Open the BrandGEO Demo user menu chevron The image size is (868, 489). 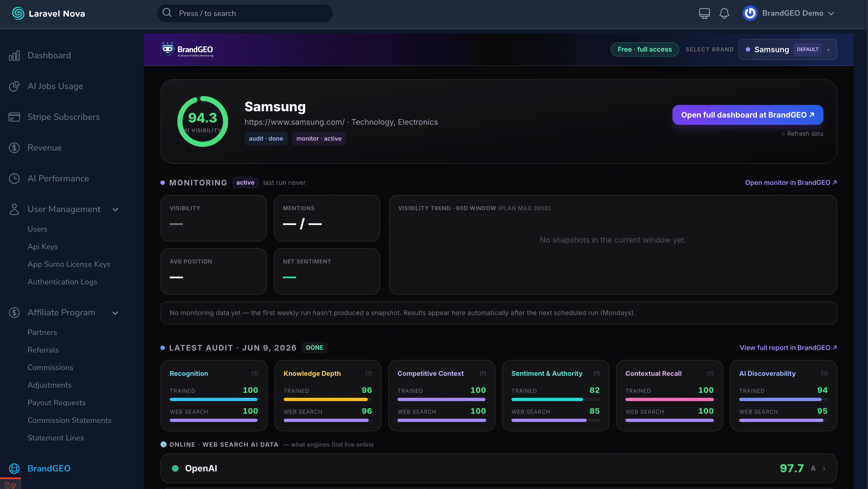tap(831, 13)
